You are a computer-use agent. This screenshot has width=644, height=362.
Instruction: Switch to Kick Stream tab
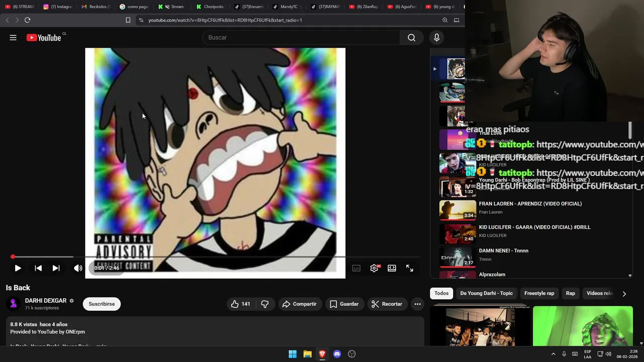pyautogui.click(x=172, y=7)
